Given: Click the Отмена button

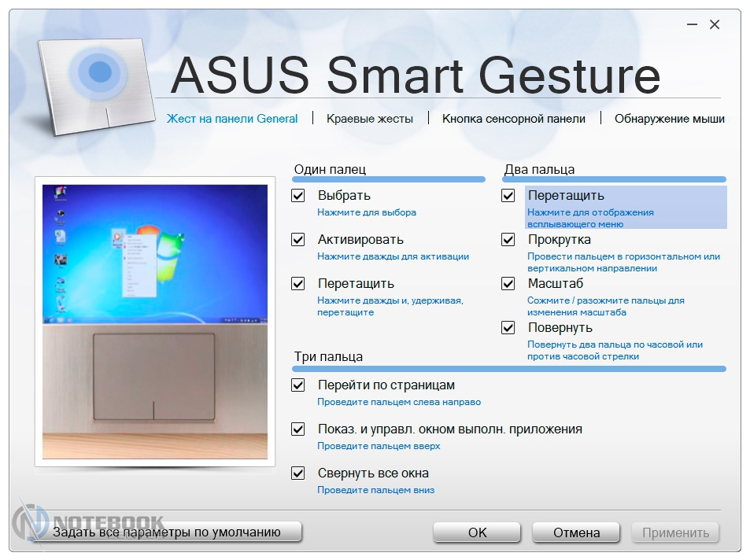Looking at the screenshot, I should tap(576, 532).
